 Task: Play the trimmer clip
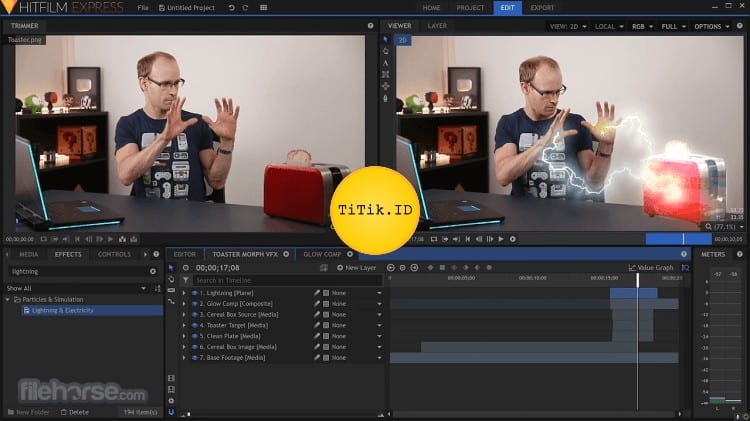(x=110, y=239)
